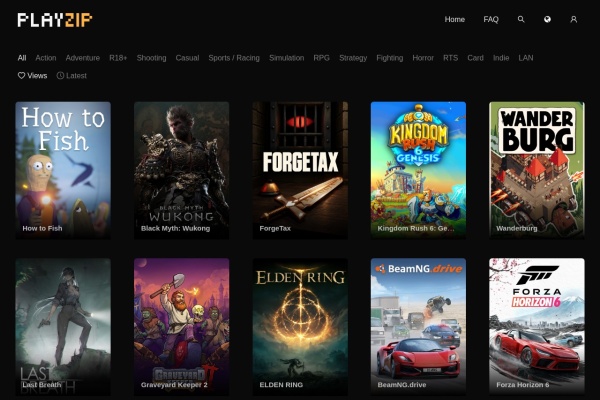Open Kingdom Rush 6 Genesis card
600x400 pixels.
tap(418, 170)
